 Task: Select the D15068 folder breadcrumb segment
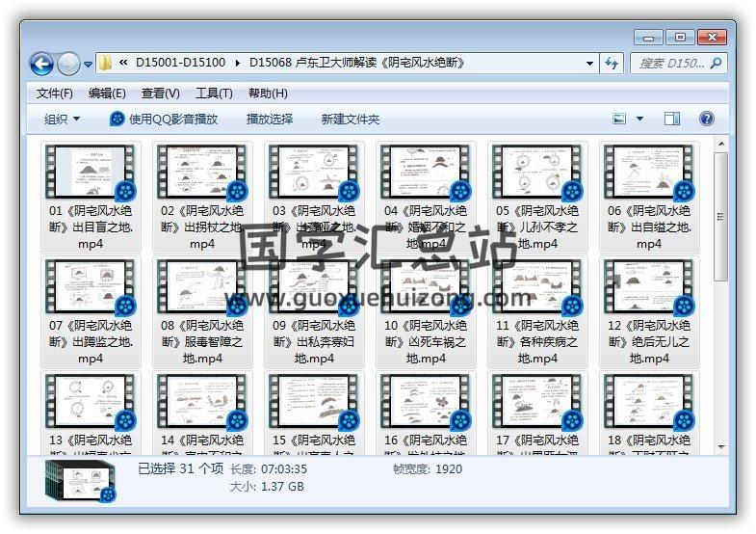point(356,63)
